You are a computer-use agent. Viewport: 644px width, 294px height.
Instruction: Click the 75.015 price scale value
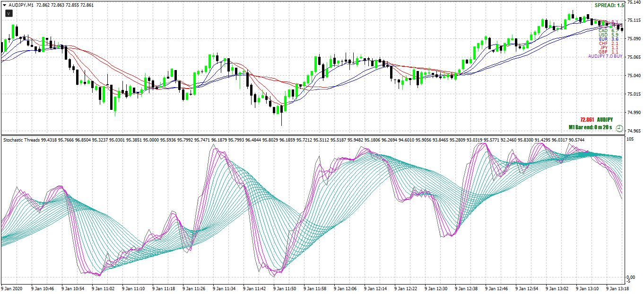[x=634, y=94]
